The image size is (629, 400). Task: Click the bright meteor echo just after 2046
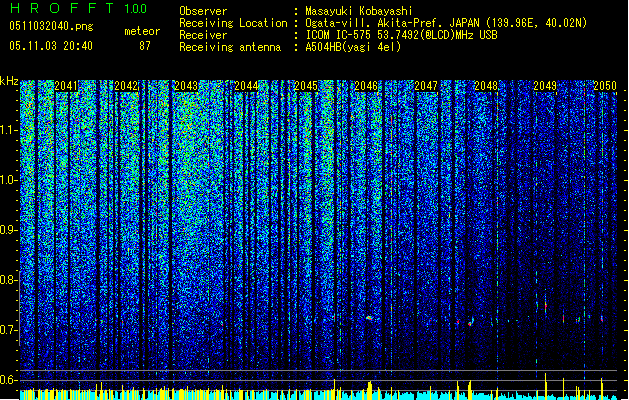pos(369,318)
